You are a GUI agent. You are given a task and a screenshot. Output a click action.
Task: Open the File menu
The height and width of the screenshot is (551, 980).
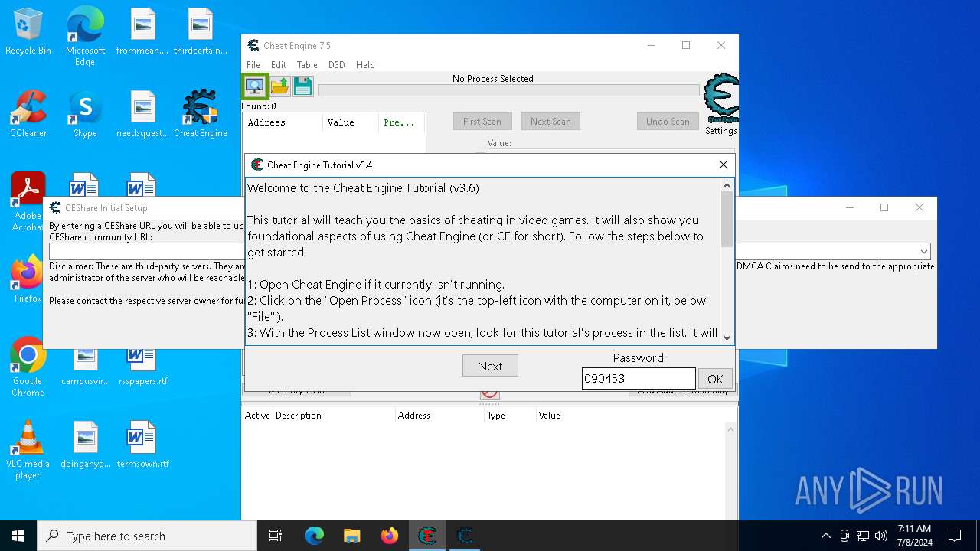[x=253, y=65]
